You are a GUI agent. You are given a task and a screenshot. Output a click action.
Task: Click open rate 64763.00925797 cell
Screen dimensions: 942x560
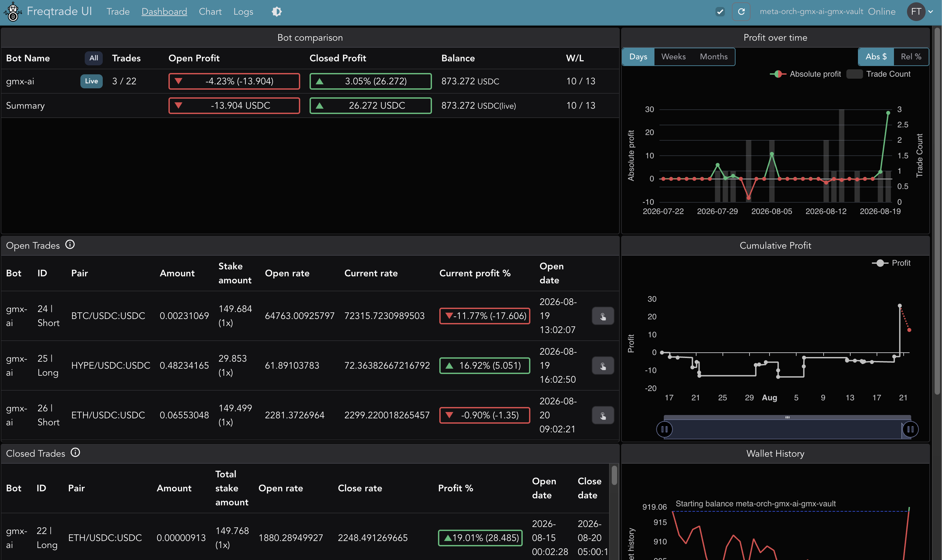(300, 316)
